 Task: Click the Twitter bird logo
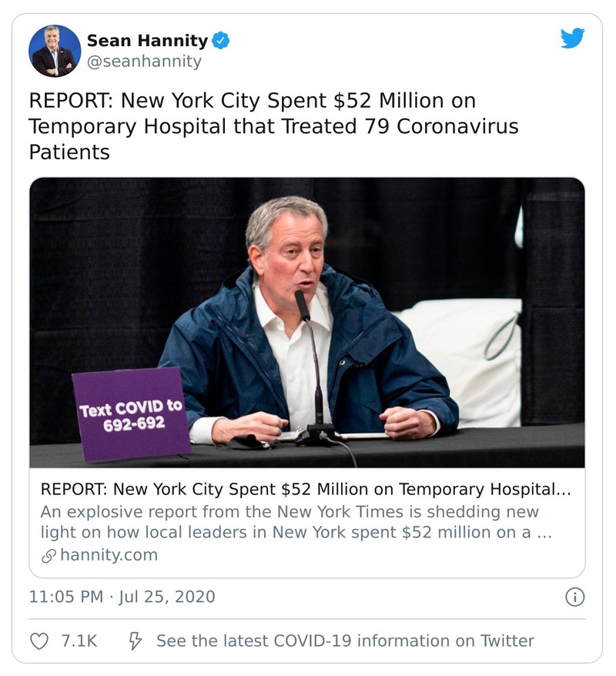[x=572, y=38]
